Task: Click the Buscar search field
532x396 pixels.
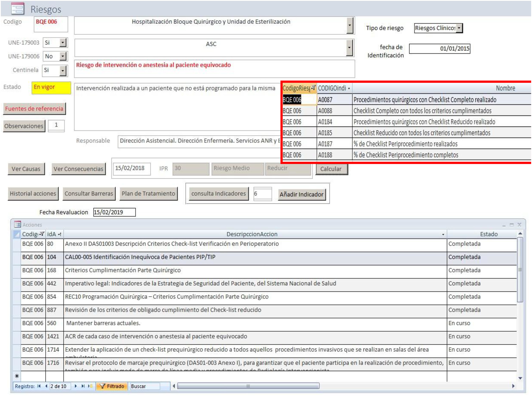Action: [x=145, y=386]
